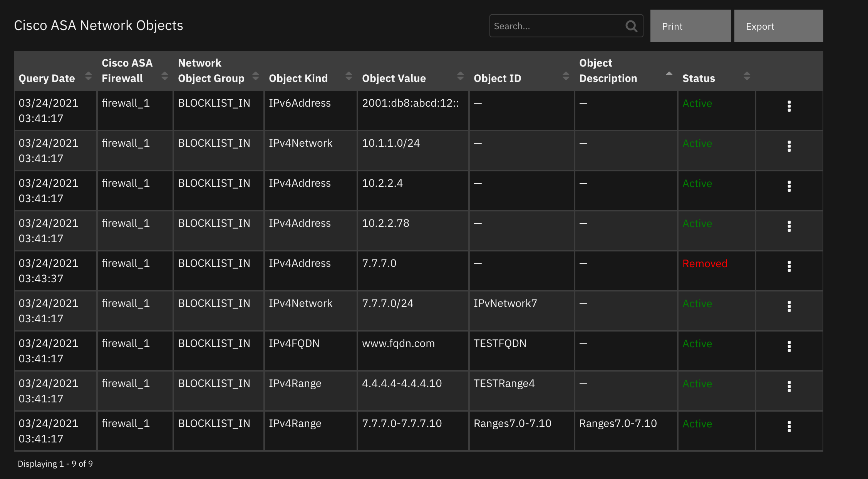Click the search magnifier icon
Screen dimensions: 868x479
(x=631, y=26)
